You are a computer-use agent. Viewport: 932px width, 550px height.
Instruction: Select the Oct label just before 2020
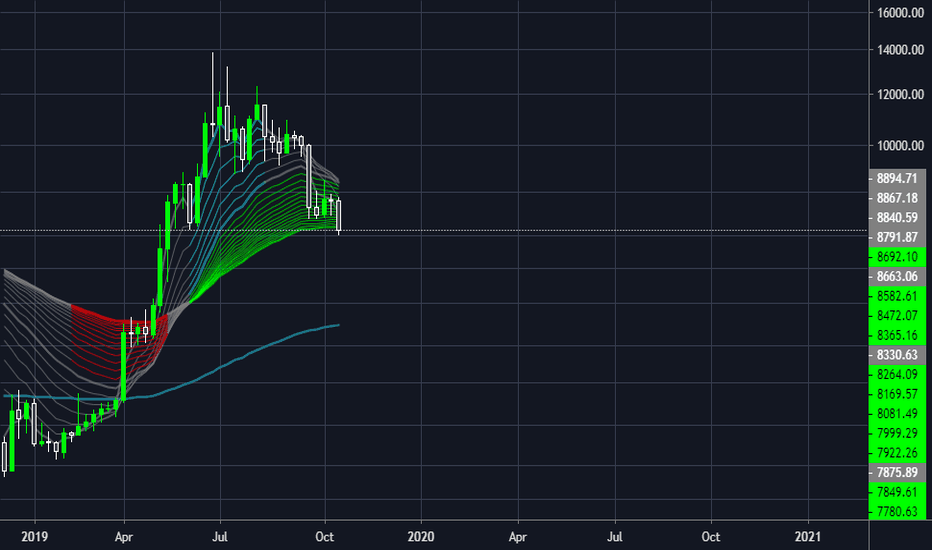325,537
